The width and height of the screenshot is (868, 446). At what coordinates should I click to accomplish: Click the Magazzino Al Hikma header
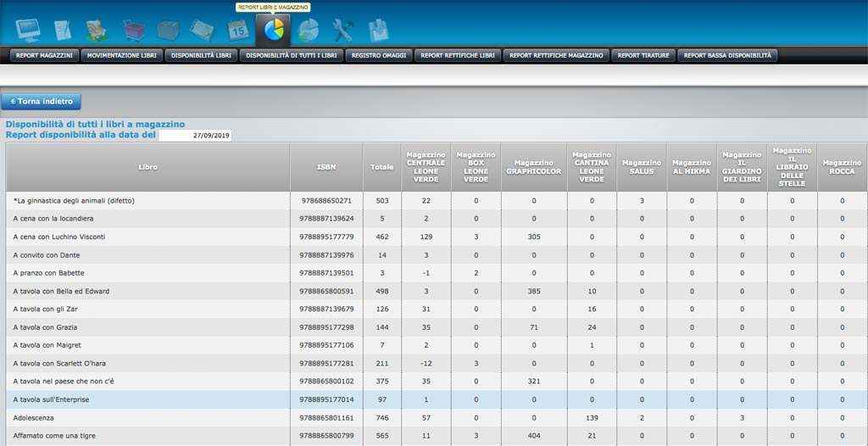[x=692, y=167]
